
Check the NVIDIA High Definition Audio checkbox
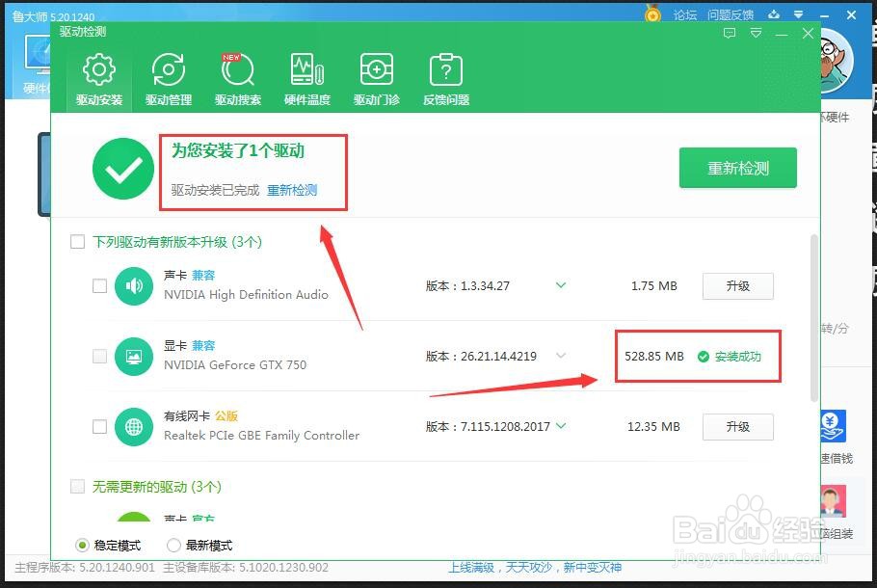[x=99, y=286]
